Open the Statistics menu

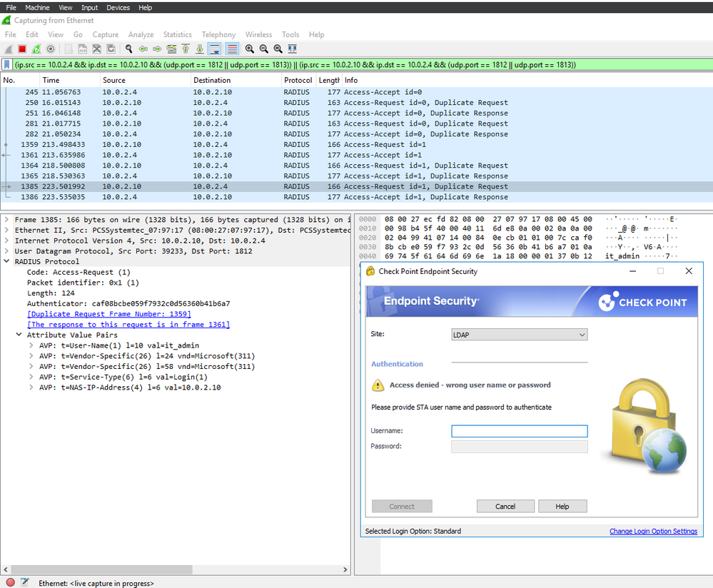(x=177, y=34)
